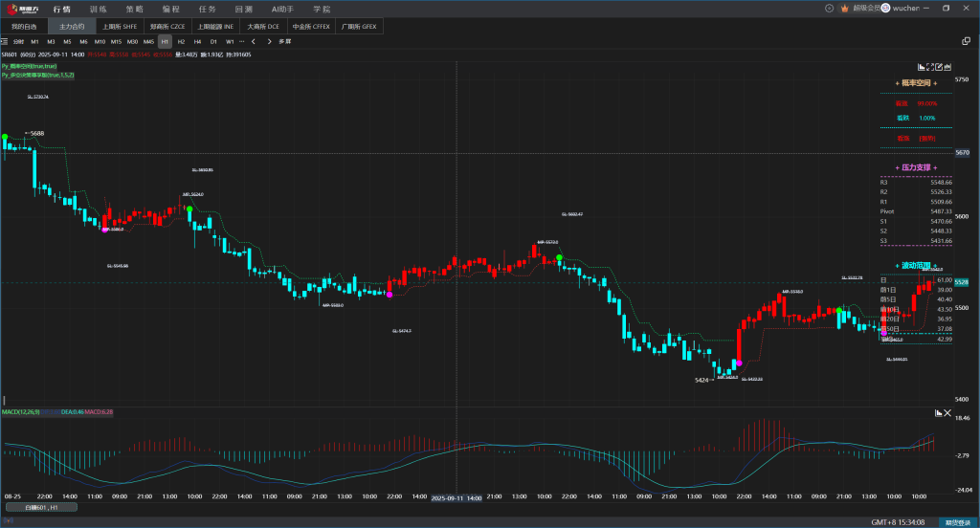Switch to the M15 timeframe
980x528 pixels.
click(116, 41)
